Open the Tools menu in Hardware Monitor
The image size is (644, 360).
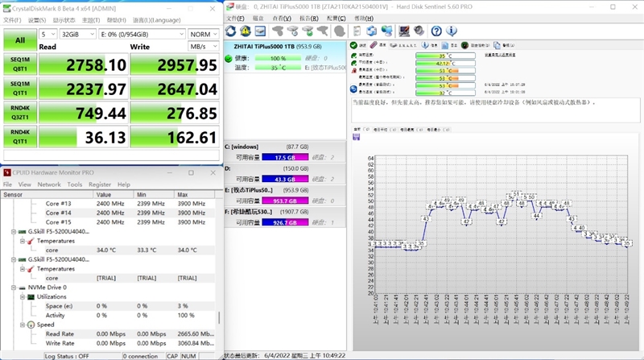coord(74,184)
